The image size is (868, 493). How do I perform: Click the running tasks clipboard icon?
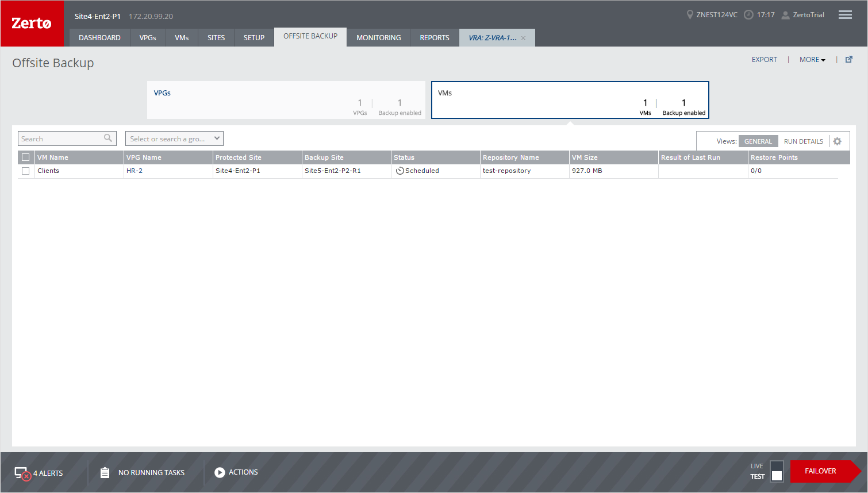(105, 472)
